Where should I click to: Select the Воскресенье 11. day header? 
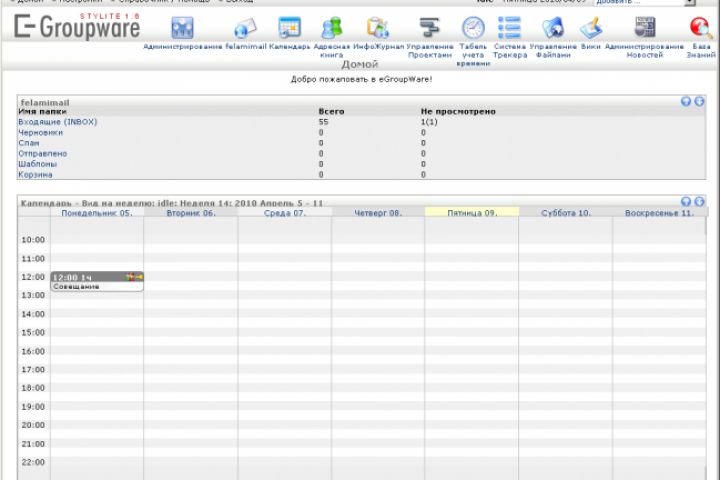click(x=659, y=213)
